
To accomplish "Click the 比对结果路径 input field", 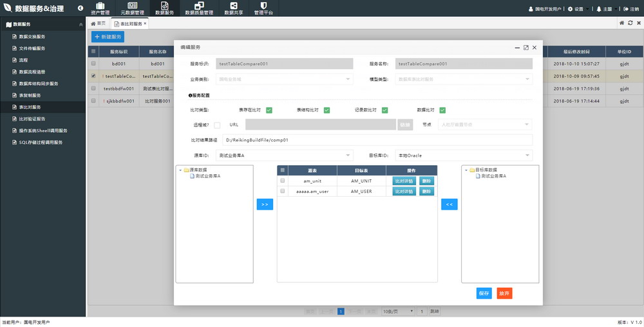I will click(377, 140).
